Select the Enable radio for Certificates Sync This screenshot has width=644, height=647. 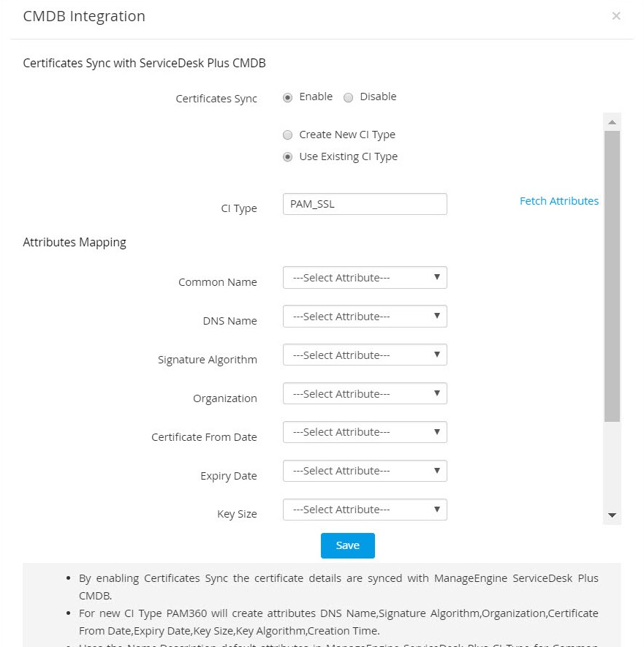tap(288, 97)
